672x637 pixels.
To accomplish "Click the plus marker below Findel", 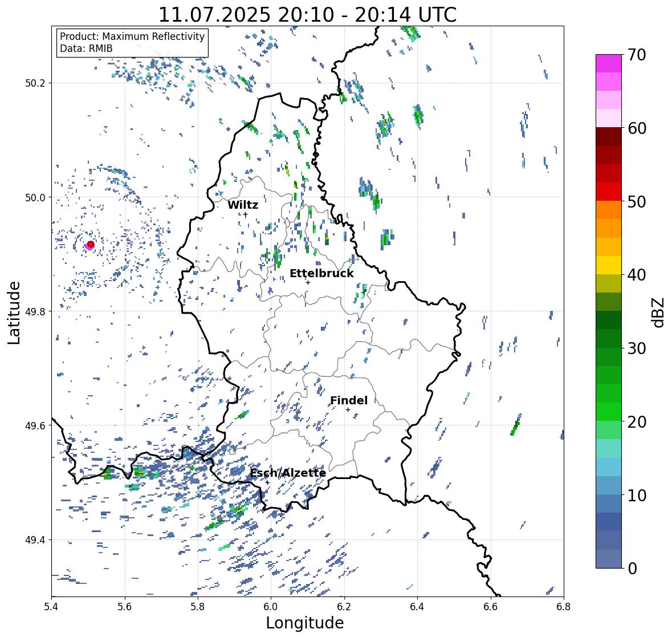I will point(348,410).
